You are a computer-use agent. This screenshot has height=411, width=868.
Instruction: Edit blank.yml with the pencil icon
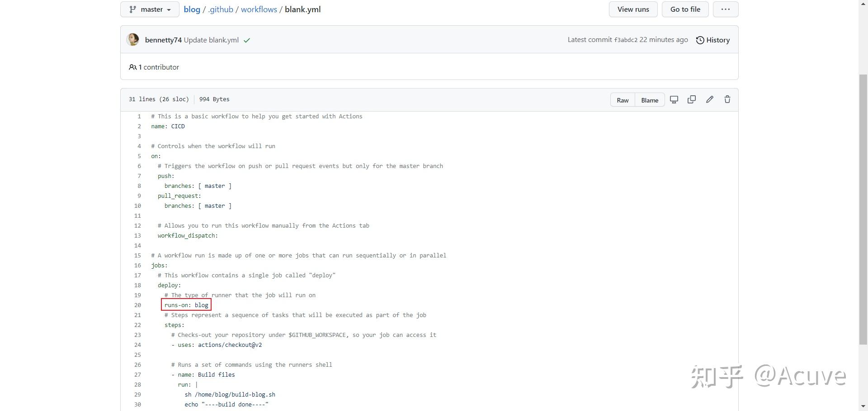709,99
